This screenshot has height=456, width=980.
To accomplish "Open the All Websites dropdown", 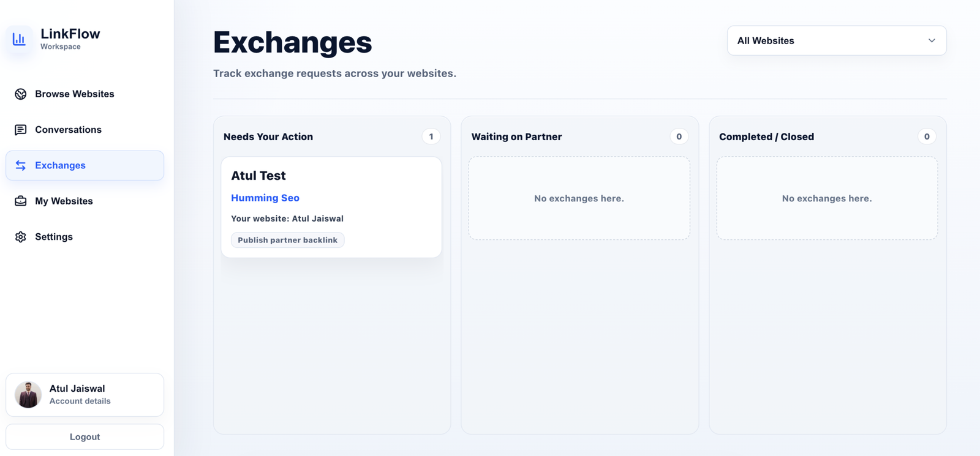I will coord(837,40).
